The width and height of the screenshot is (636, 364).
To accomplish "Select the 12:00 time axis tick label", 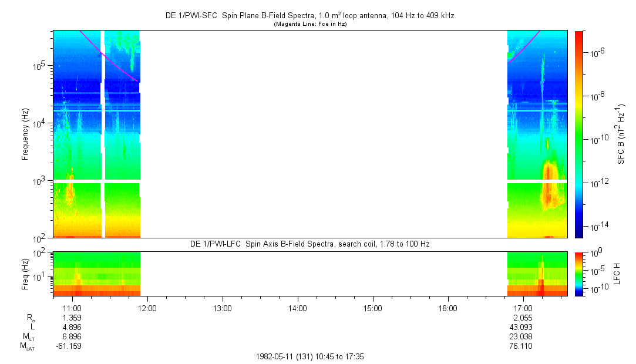I will (147, 308).
